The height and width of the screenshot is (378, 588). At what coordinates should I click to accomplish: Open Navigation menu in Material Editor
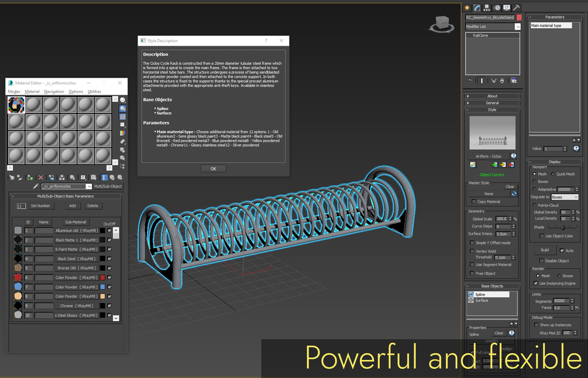[54, 91]
